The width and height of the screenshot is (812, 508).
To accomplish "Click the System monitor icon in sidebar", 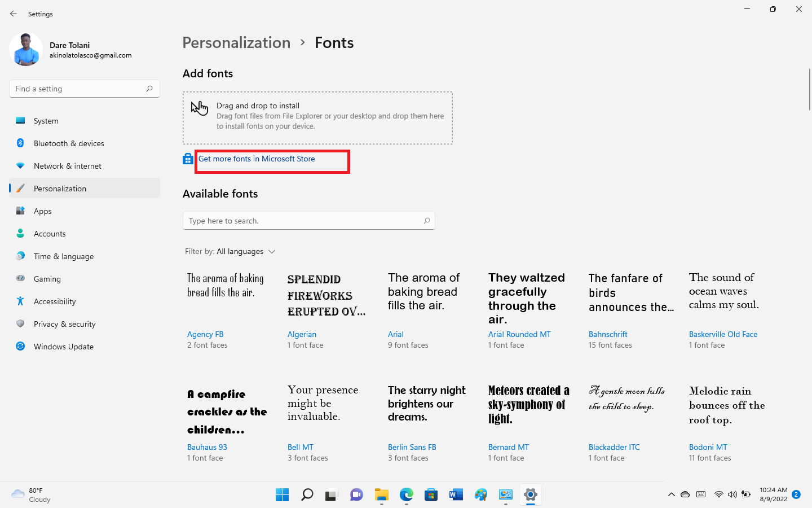I will click(x=20, y=121).
